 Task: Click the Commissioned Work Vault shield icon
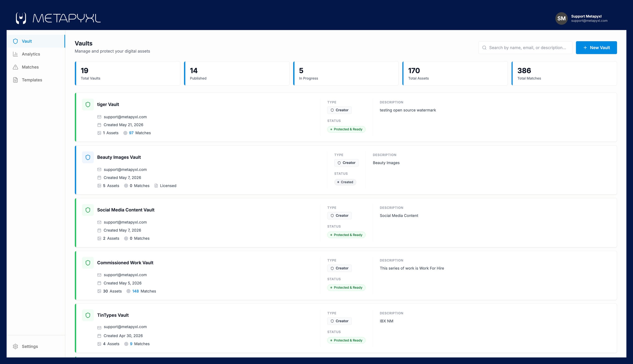(x=88, y=263)
